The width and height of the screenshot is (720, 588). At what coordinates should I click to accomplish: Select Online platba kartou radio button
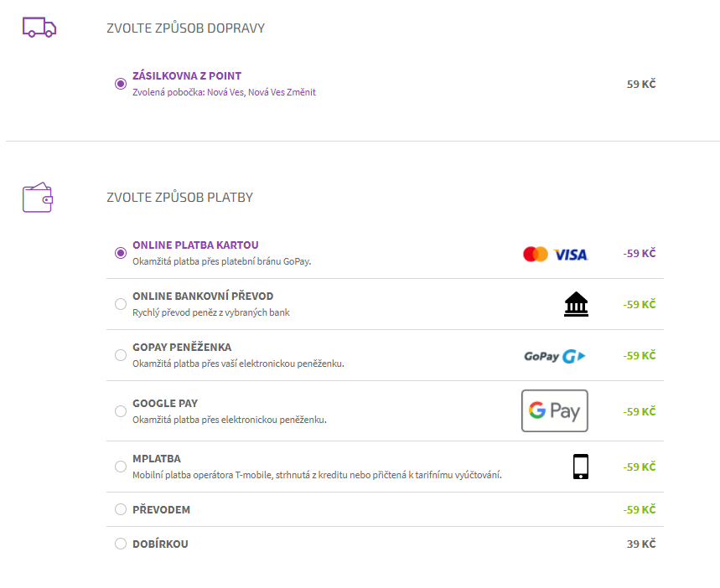click(x=121, y=253)
